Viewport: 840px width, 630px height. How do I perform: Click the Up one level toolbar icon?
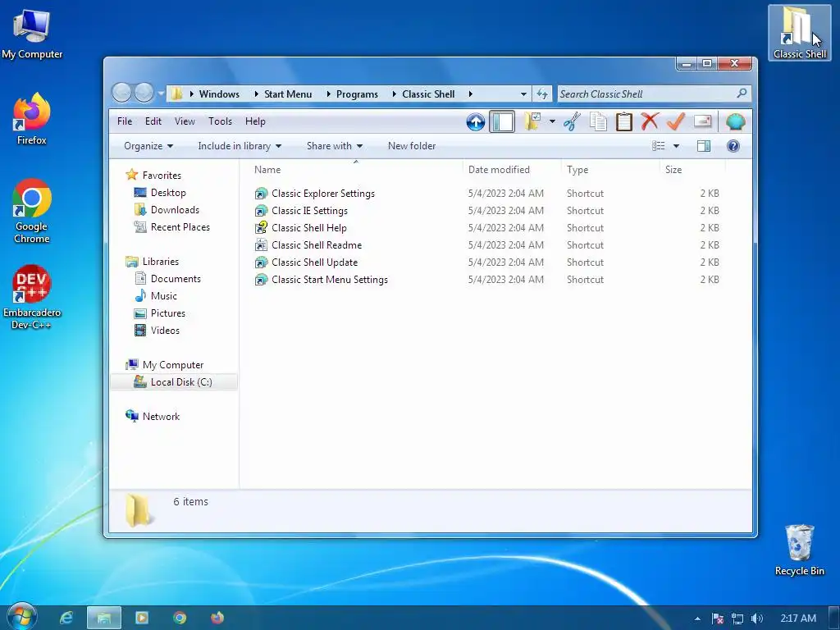[475, 121]
